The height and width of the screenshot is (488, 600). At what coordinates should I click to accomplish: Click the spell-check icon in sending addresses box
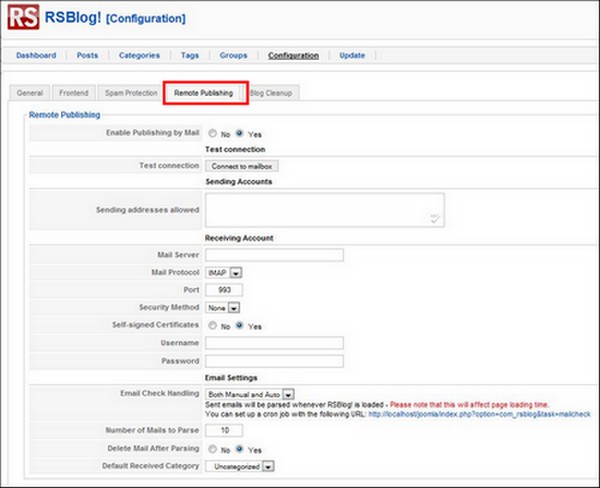point(435,219)
